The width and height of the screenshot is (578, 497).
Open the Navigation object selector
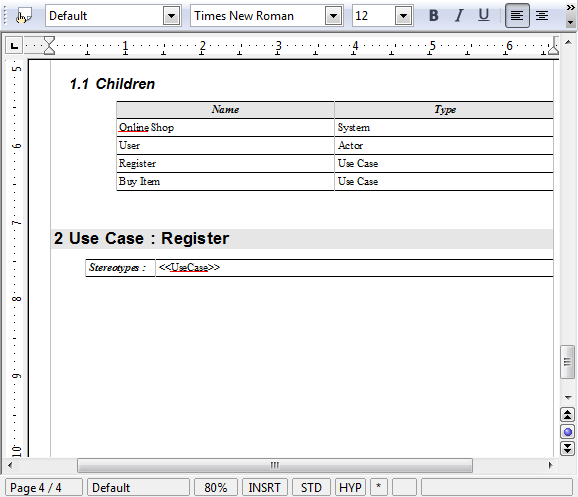point(568,432)
